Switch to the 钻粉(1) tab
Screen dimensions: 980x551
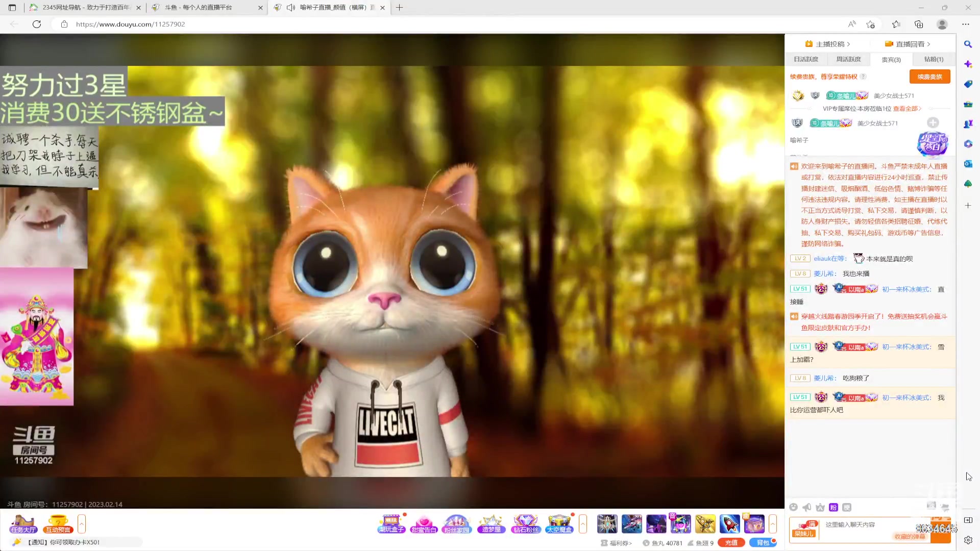point(934,59)
